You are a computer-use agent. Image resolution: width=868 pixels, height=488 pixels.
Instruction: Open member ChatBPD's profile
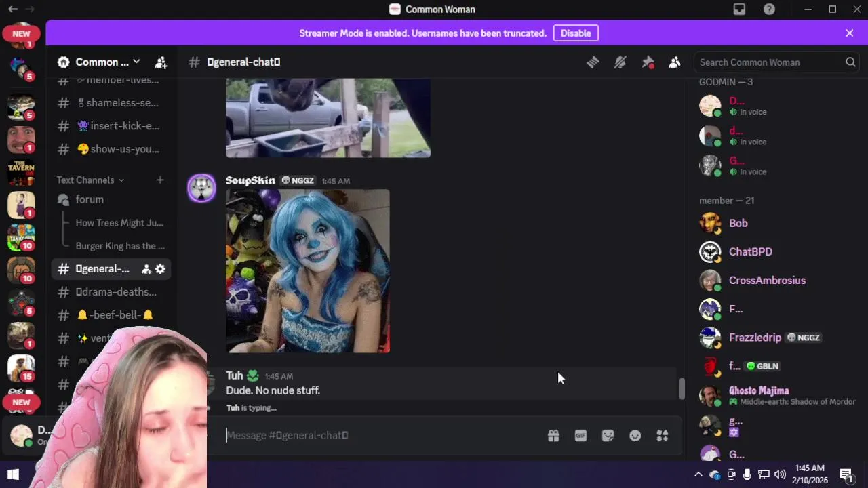click(x=776, y=251)
